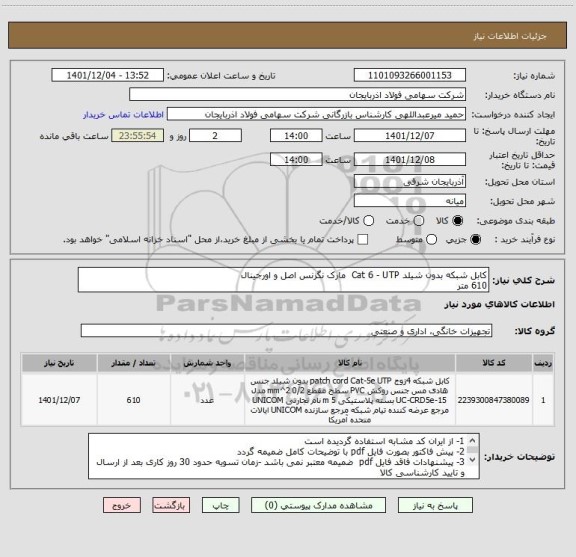Image resolution: width=576 pixels, height=557 pixels.
Task: Click the بازگشت back button
Action: coord(171,505)
